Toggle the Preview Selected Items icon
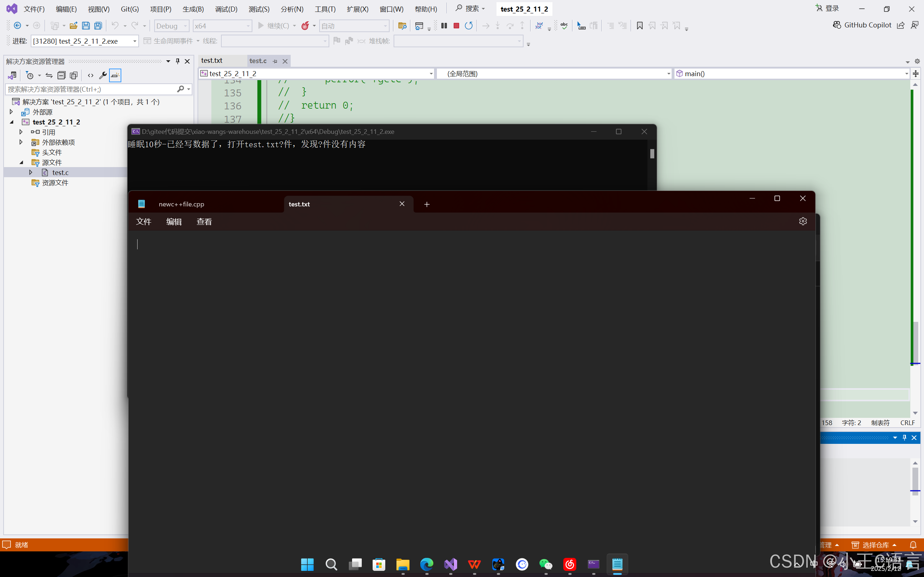Screen dimensions: 924x577 pos(115,75)
